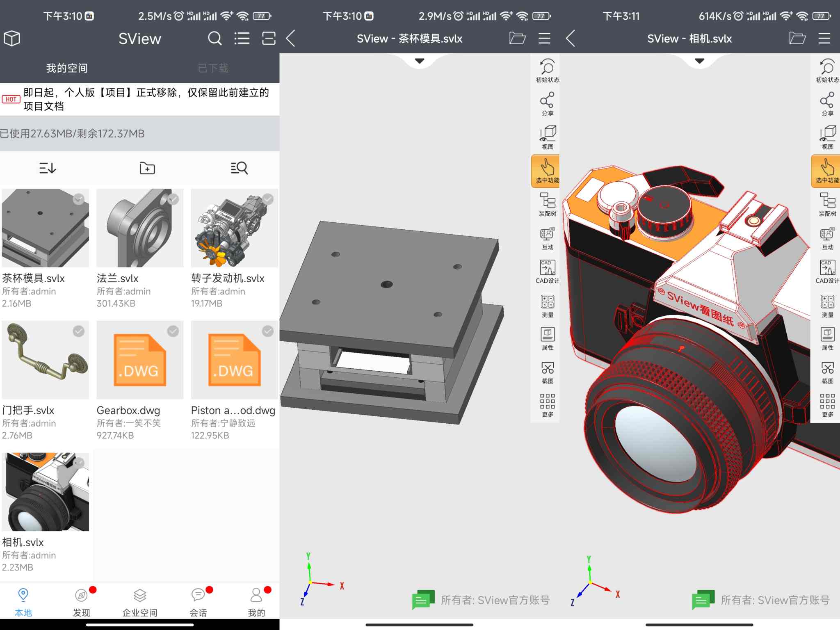Toggle 选中功能 in 茶杯模具 viewer

click(x=546, y=171)
